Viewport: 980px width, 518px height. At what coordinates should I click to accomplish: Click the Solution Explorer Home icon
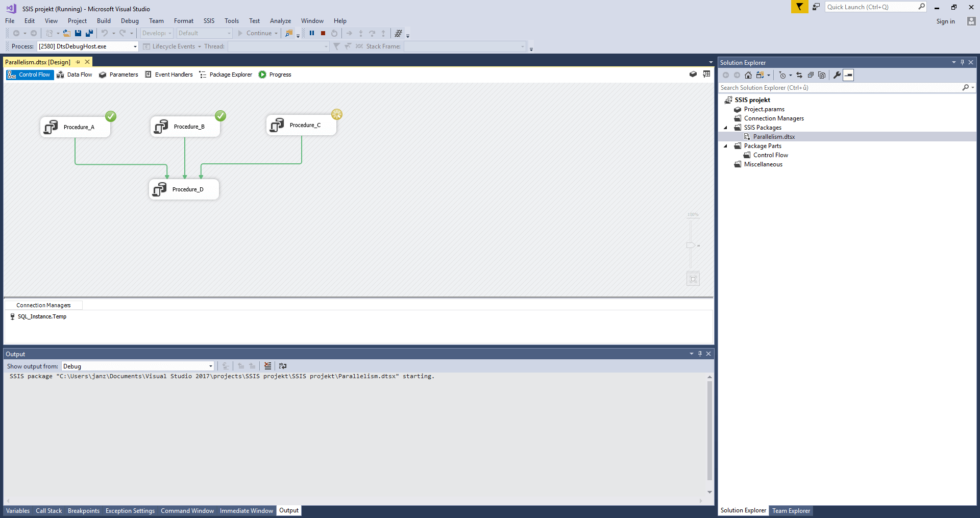(748, 75)
